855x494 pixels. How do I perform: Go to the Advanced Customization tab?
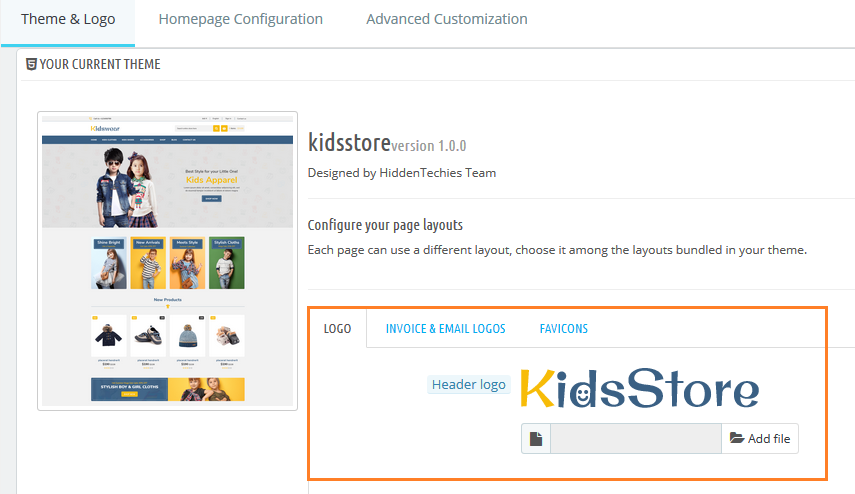tap(446, 19)
